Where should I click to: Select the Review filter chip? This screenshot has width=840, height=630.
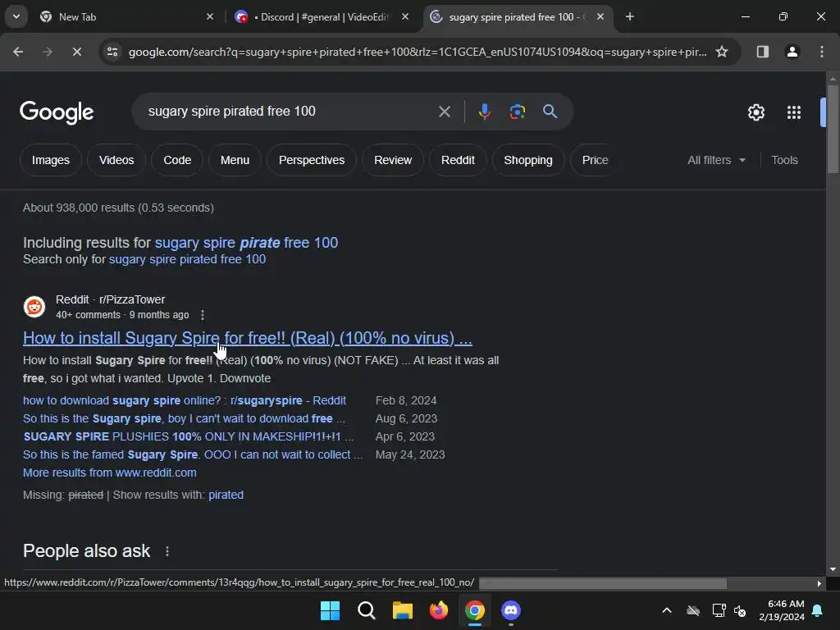[x=393, y=160]
